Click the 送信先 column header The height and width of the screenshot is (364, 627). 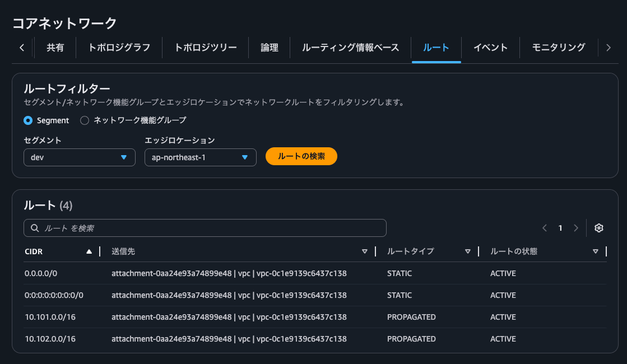123,251
